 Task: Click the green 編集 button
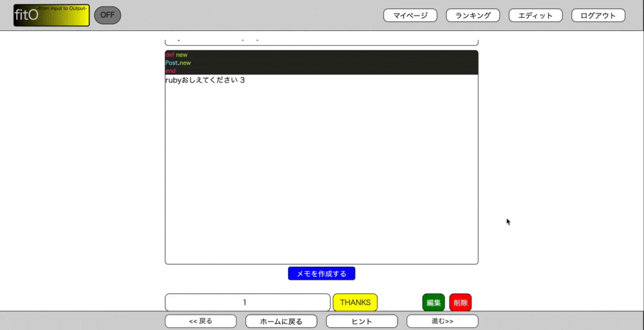[433, 303]
